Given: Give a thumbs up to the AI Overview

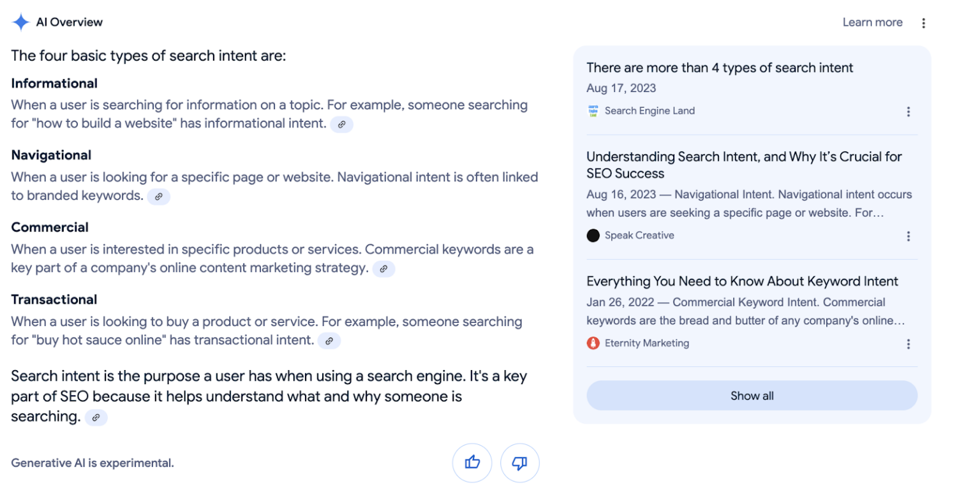Looking at the screenshot, I should point(473,463).
